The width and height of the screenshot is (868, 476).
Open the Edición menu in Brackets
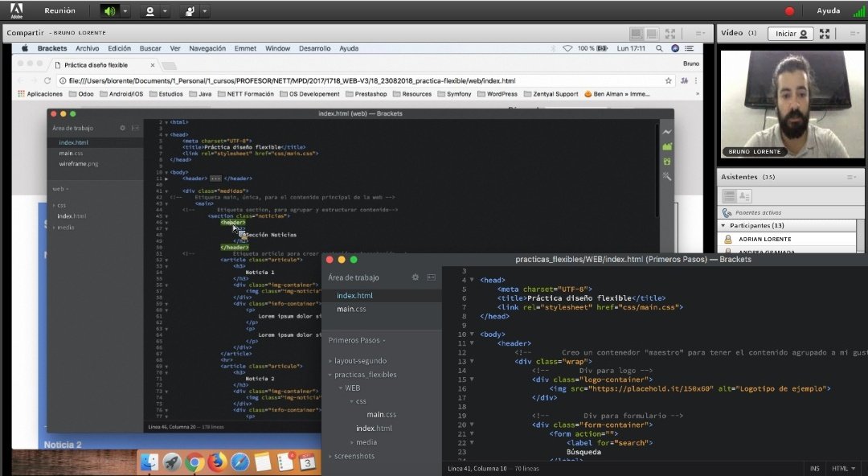pos(120,48)
